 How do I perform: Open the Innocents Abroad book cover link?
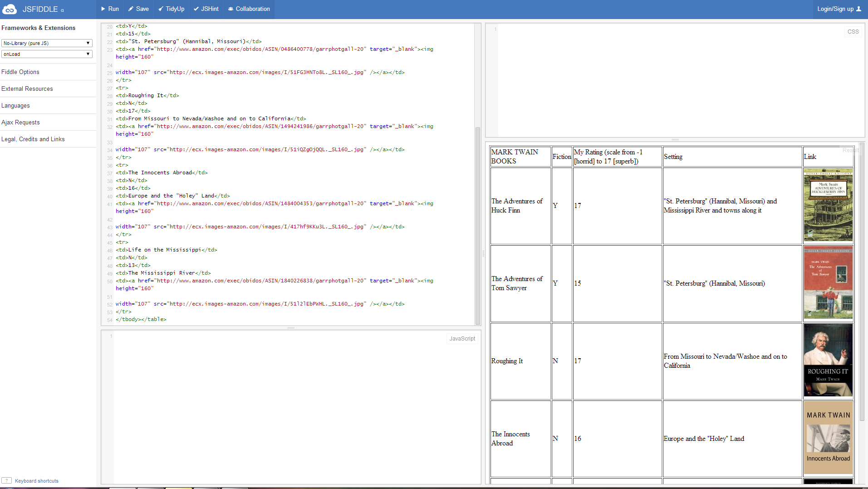tap(828, 439)
